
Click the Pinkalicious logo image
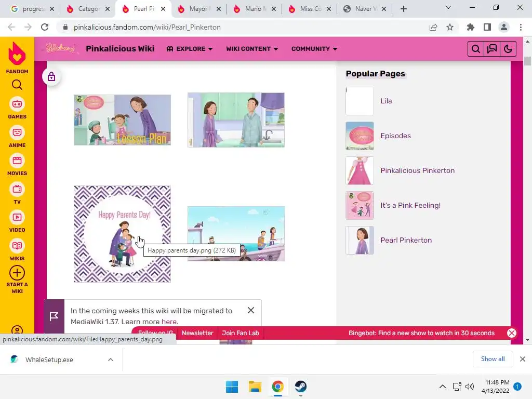click(x=61, y=48)
